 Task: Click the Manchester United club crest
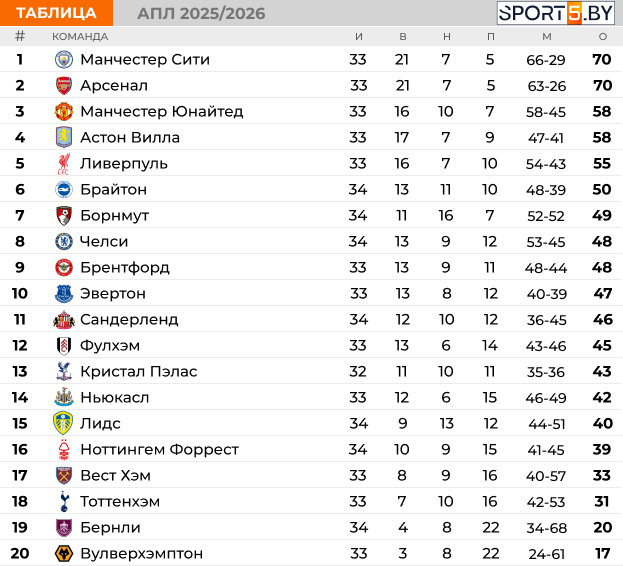[x=64, y=111]
